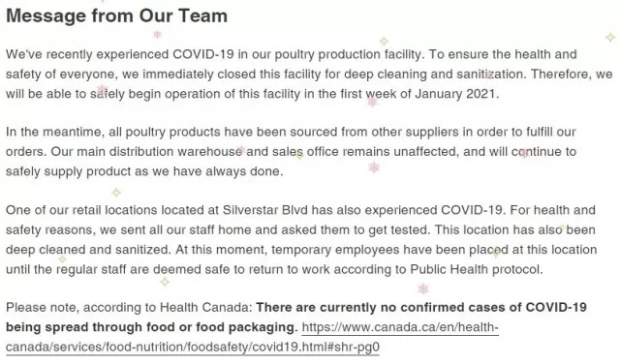
Task: Click the pink snowflake under the heading
Action: (157, 35)
